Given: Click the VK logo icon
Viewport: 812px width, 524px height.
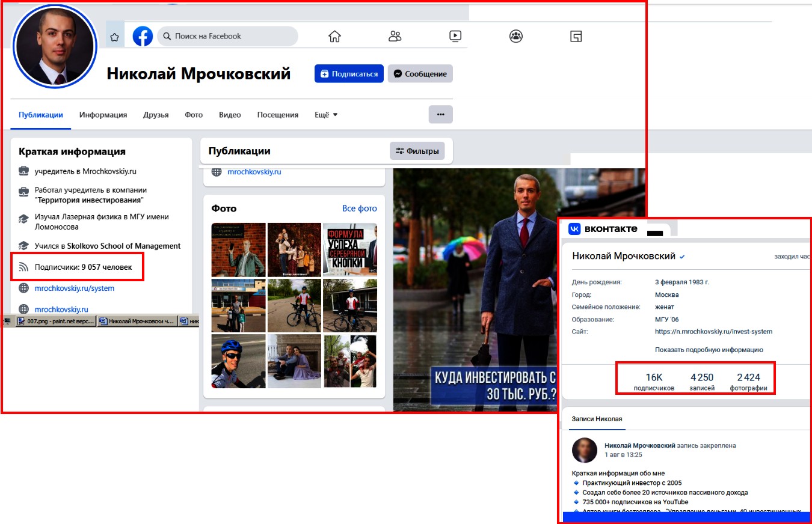Looking at the screenshot, I should pos(575,229).
